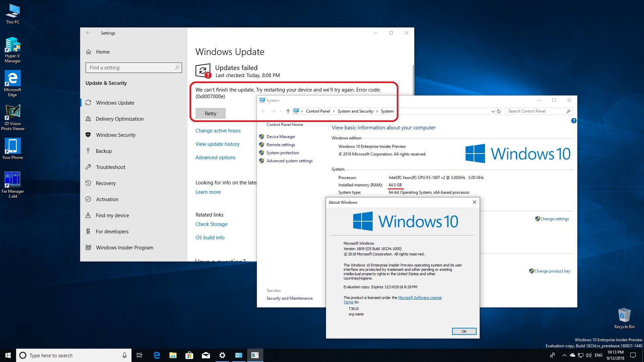644x362 pixels.
Task: Open Activation settings page
Action: click(133, 199)
